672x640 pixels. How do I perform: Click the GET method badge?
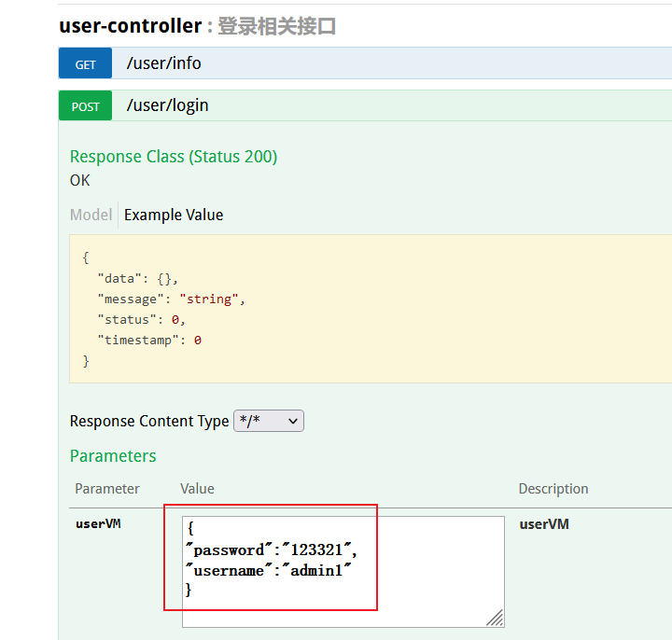pos(85,64)
